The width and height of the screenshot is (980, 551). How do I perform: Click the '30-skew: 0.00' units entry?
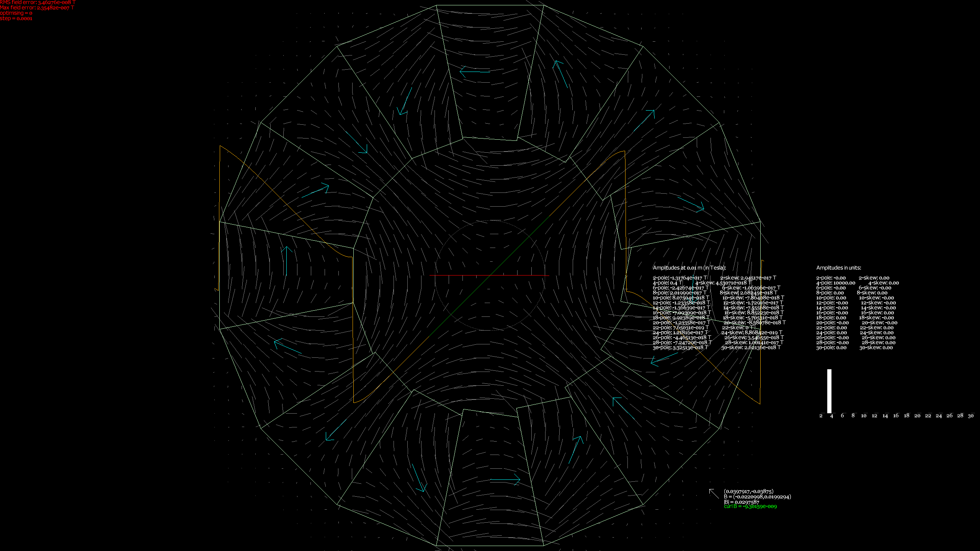[876, 347]
